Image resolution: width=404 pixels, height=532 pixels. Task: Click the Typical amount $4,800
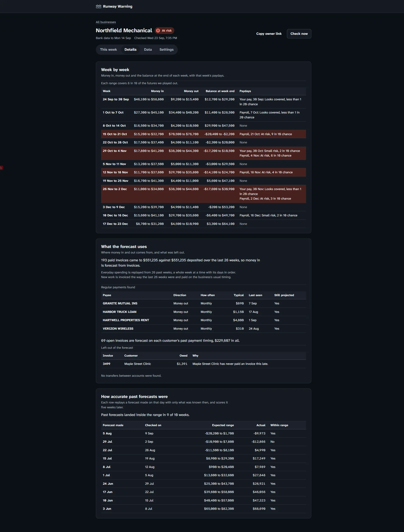pyautogui.click(x=238, y=320)
